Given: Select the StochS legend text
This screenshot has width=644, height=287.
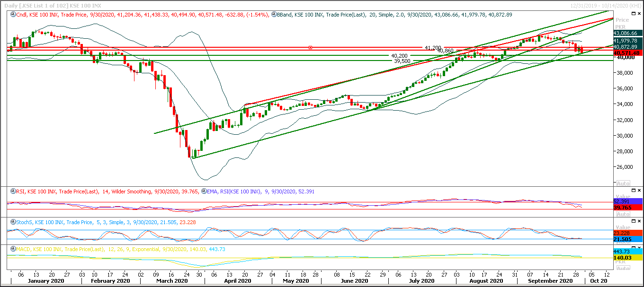Looking at the screenshot, I should click(106, 222).
